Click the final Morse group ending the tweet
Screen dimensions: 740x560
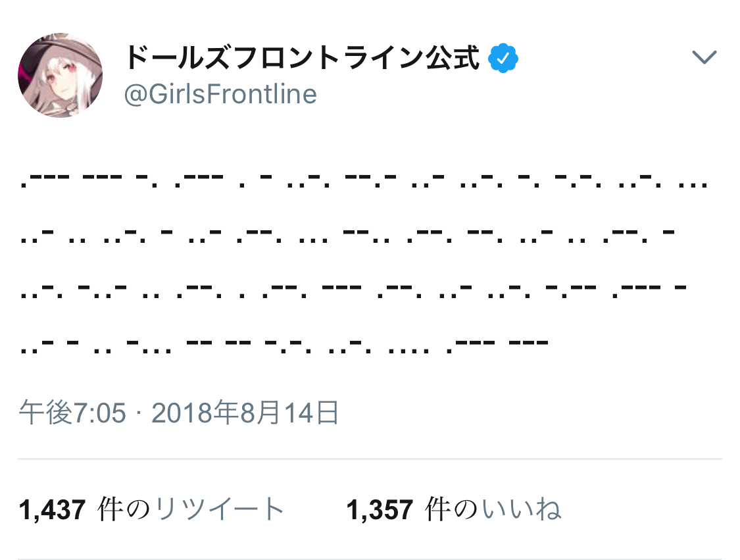tap(529, 344)
